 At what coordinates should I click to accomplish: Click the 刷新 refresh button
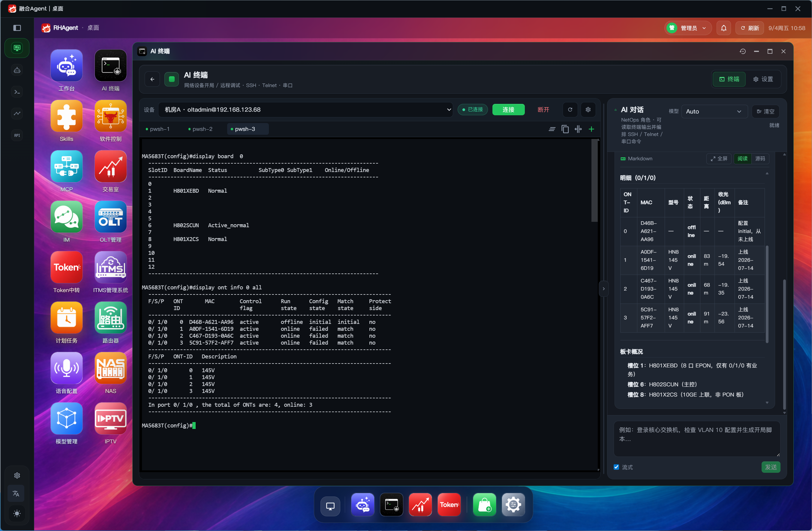tap(750, 28)
